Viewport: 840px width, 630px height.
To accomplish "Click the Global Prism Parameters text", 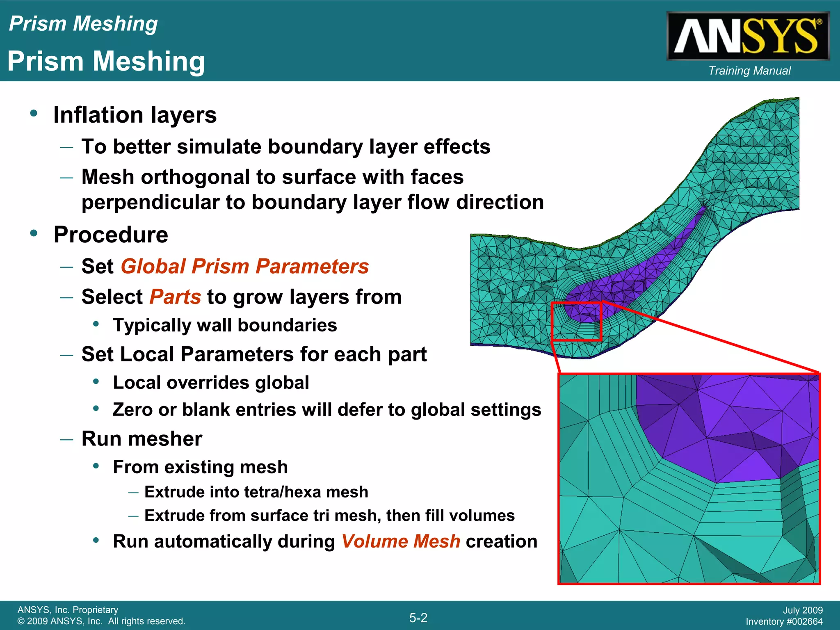I will click(245, 267).
